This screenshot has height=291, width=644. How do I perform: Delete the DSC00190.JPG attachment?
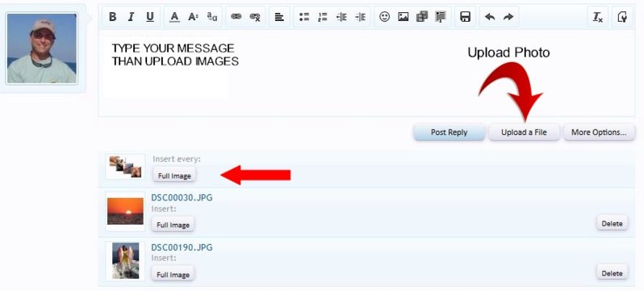(x=612, y=273)
